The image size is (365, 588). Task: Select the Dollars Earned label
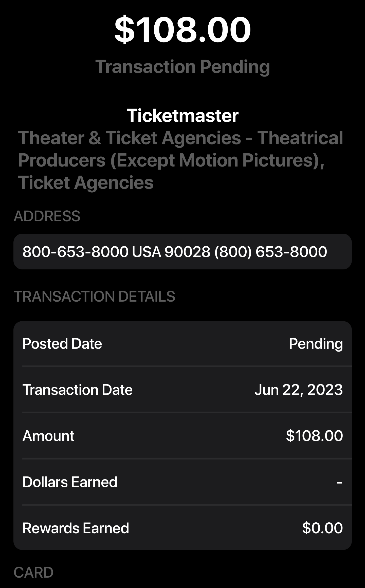pos(70,482)
